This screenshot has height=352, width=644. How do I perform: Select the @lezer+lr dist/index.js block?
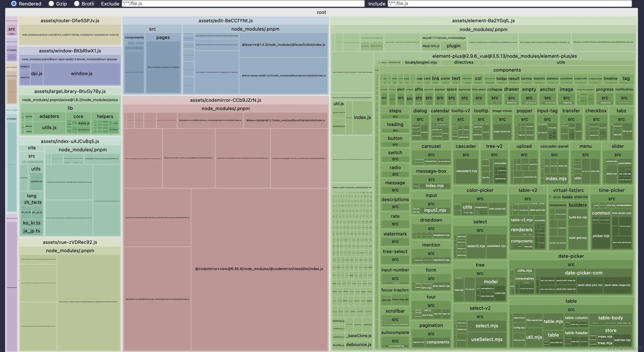(283, 44)
